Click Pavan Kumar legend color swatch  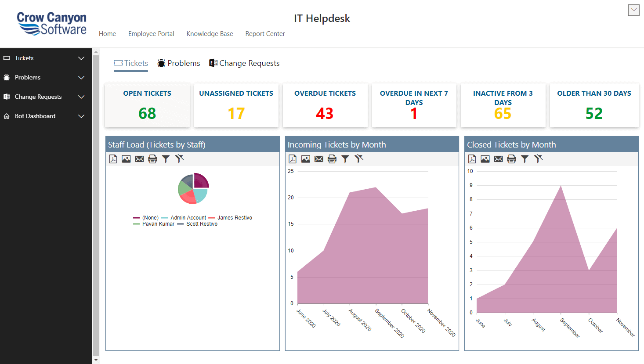[137, 224]
